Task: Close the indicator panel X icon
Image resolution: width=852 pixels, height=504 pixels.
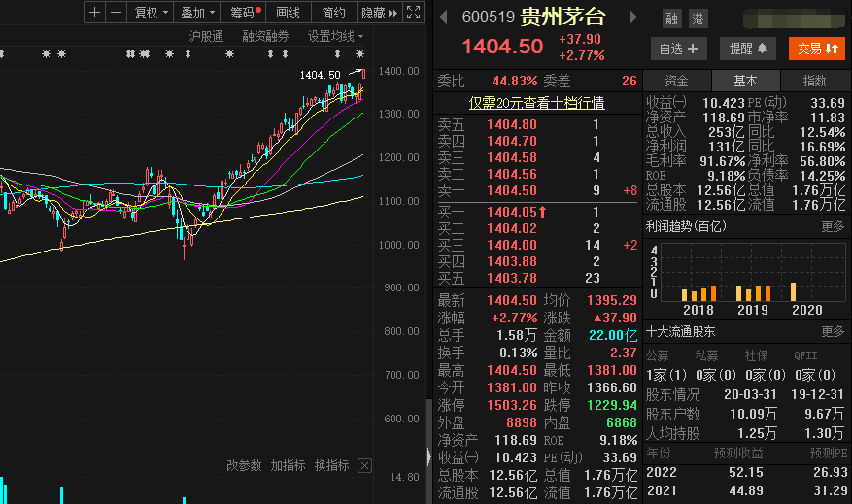Action: [x=364, y=465]
